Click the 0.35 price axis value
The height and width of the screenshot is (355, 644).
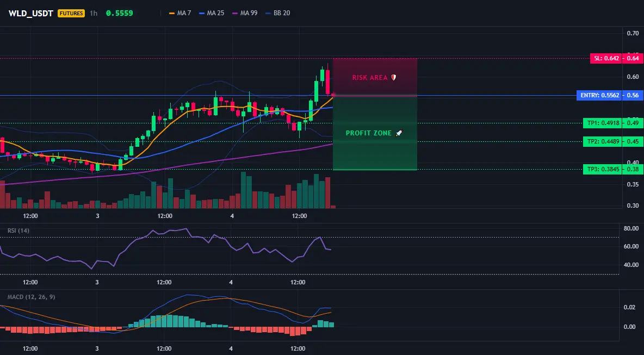pos(633,184)
